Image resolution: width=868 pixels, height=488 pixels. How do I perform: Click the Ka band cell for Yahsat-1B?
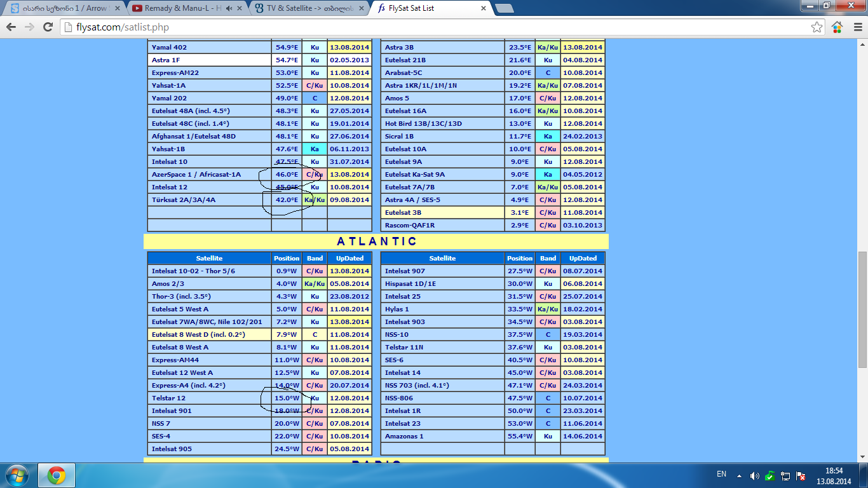315,149
